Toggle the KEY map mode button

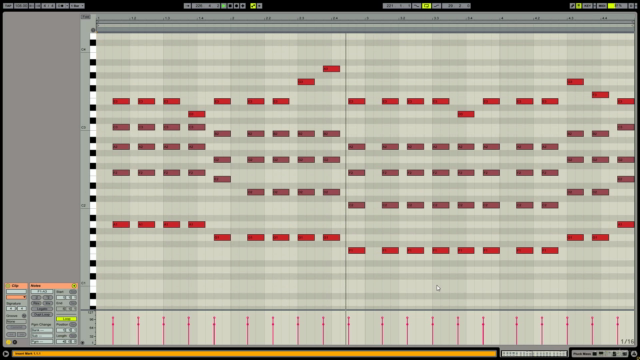pyautogui.click(x=587, y=6)
